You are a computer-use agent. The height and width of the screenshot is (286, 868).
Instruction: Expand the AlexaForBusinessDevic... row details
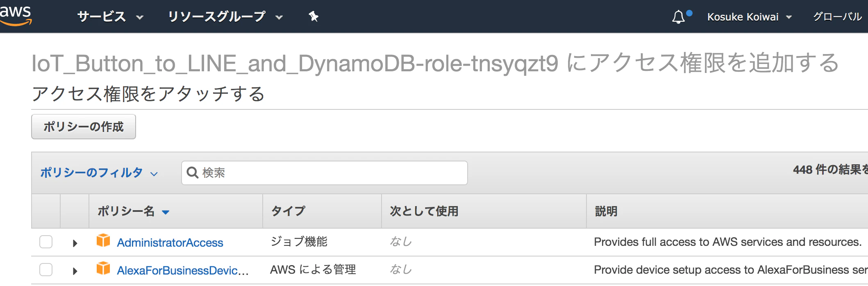[75, 271]
